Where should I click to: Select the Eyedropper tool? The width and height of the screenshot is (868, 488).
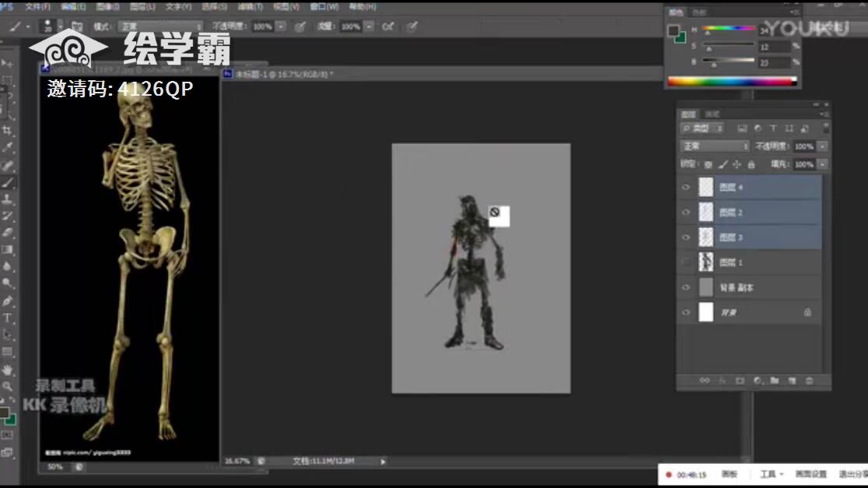tap(7, 148)
